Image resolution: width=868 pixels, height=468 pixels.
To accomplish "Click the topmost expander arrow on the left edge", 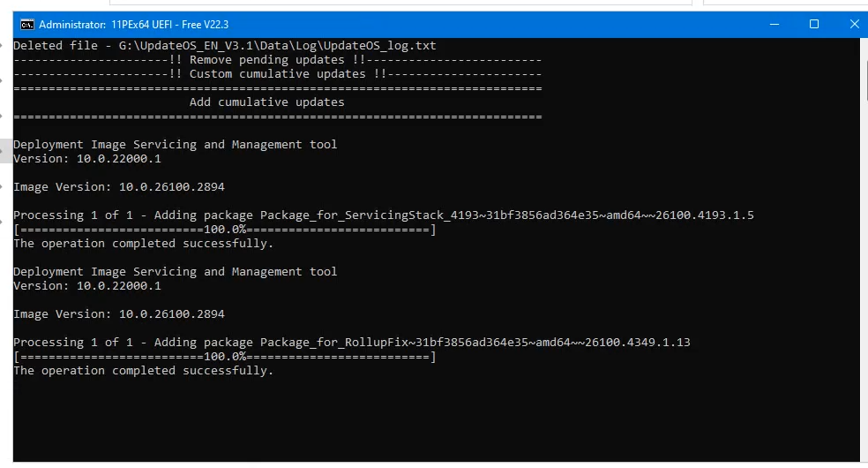I will [x=2, y=45].
